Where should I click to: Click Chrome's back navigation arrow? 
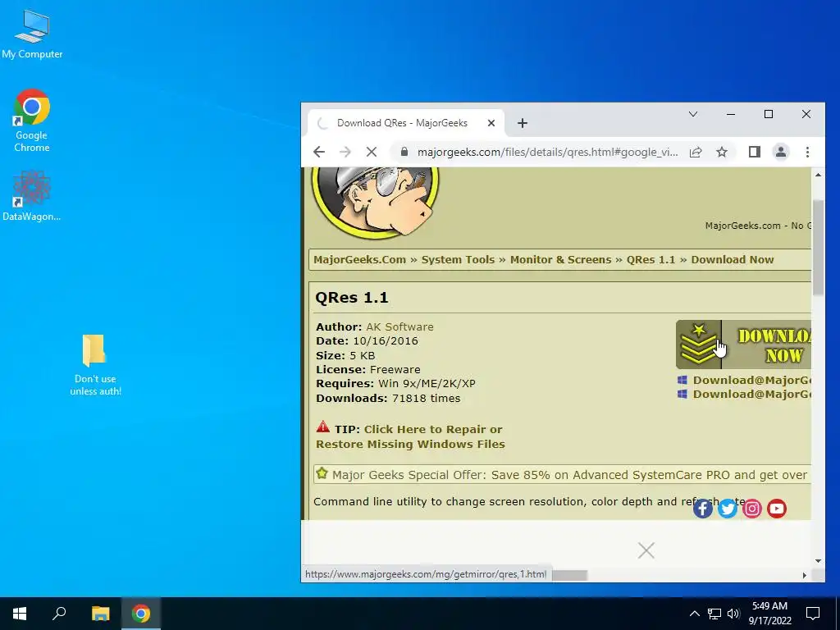pyautogui.click(x=319, y=152)
